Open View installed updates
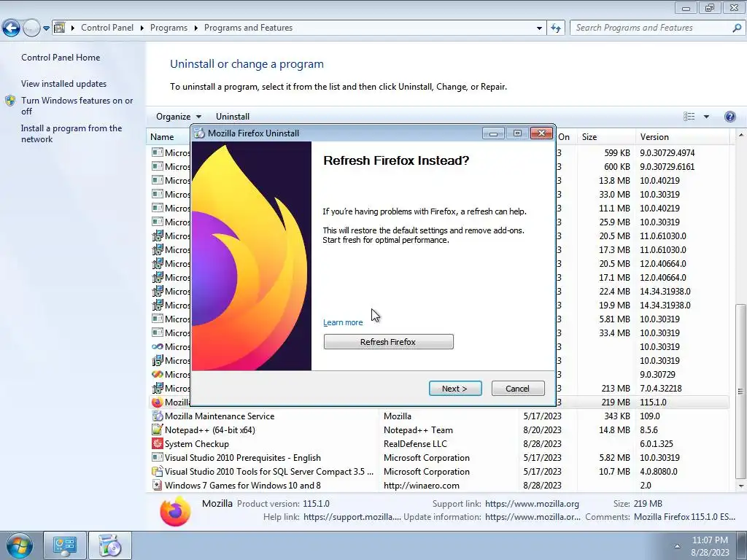This screenshot has height=560, width=747. [63, 83]
